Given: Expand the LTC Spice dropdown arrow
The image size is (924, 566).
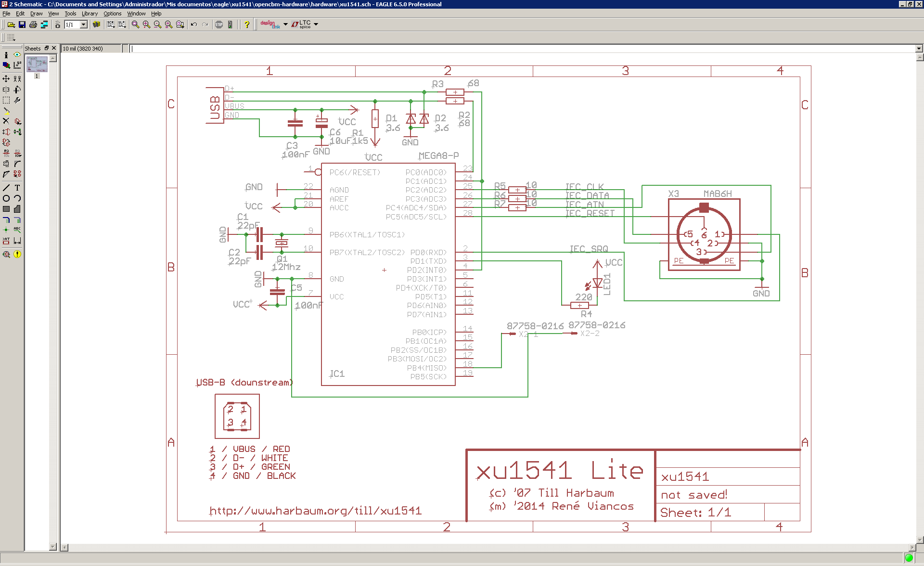Looking at the screenshot, I should coord(316,25).
